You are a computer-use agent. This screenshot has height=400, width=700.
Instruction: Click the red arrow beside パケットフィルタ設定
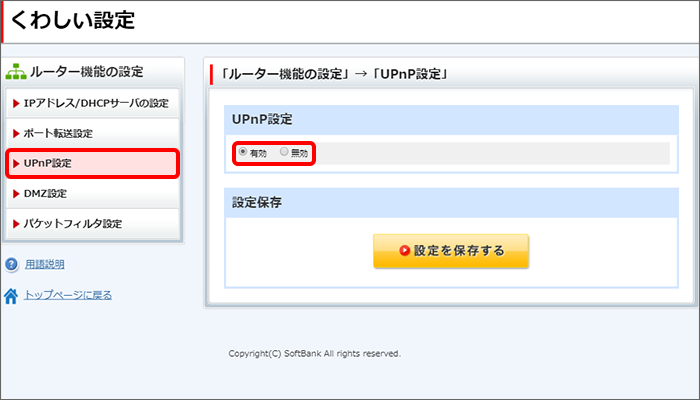point(16,224)
